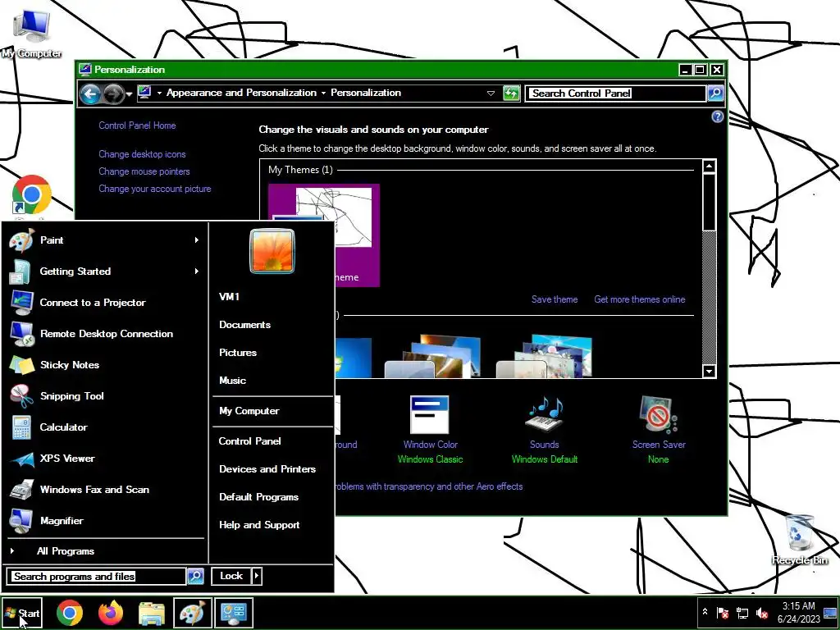The height and width of the screenshot is (630, 840).
Task: Click the Chrome icon in taskbar
Action: (x=70, y=612)
